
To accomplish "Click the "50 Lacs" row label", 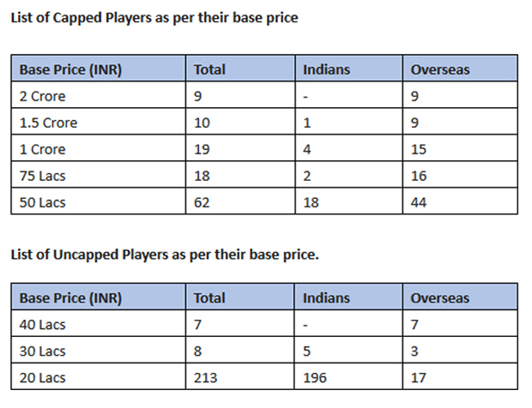I will (x=42, y=202).
